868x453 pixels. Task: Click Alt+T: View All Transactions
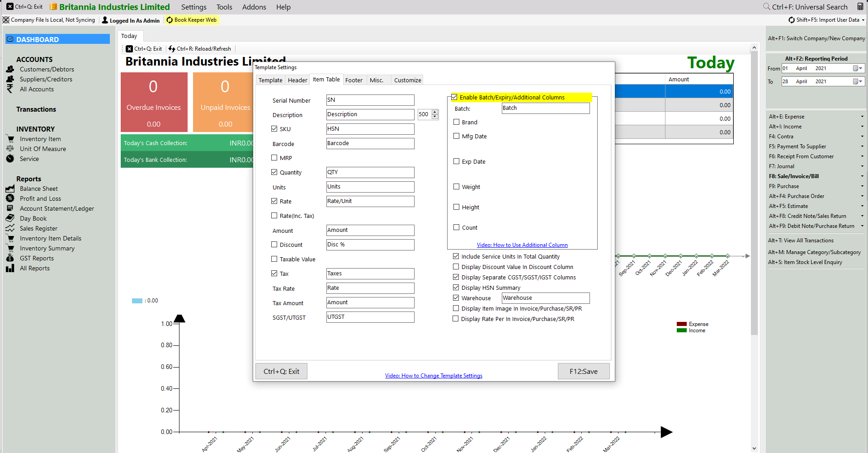[801, 241]
